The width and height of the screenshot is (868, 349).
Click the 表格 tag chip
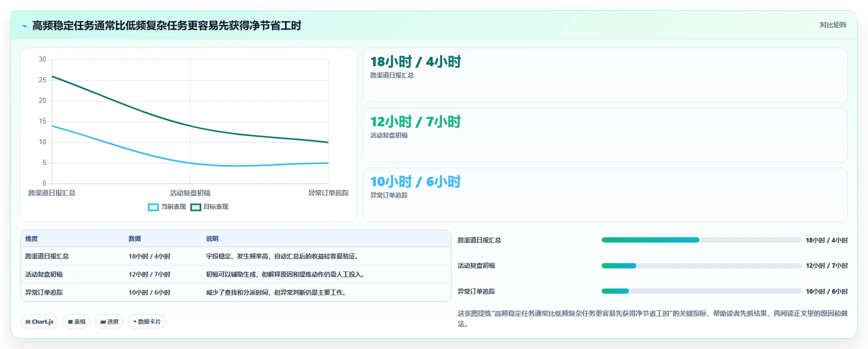[77, 322]
